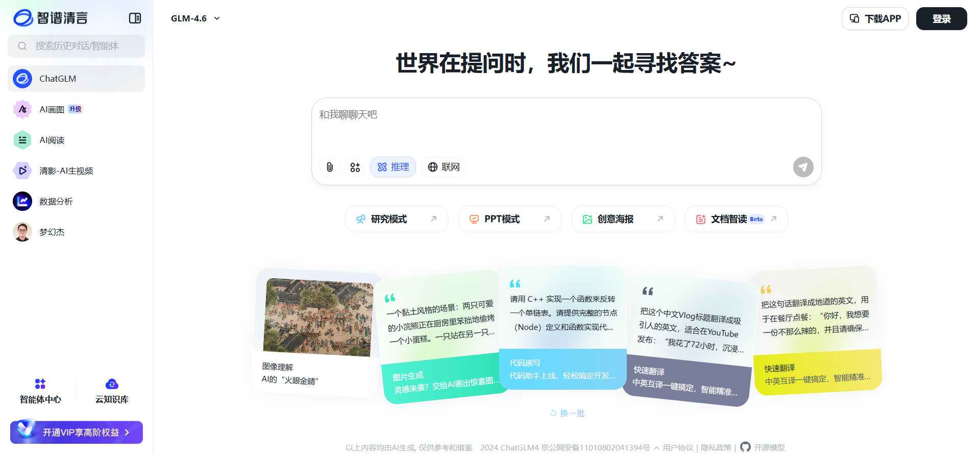Viewport: 980px width, 454px height.
Task: Click the 登录 login button
Action: 941,19
